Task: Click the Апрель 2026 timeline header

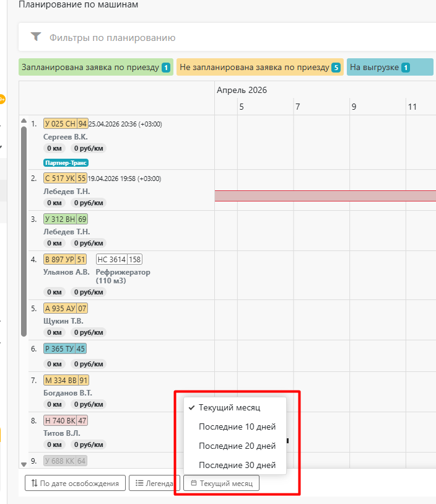Action: (x=242, y=90)
